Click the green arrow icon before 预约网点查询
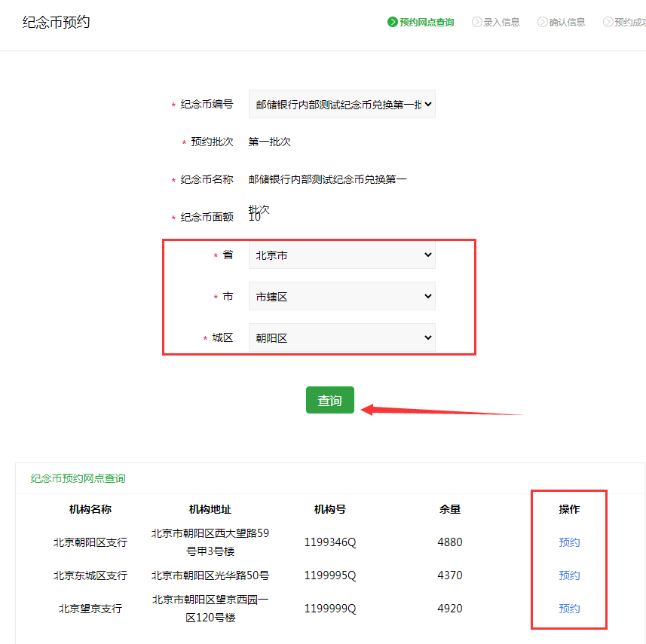The image size is (646, 644). [x=393, y=22]
